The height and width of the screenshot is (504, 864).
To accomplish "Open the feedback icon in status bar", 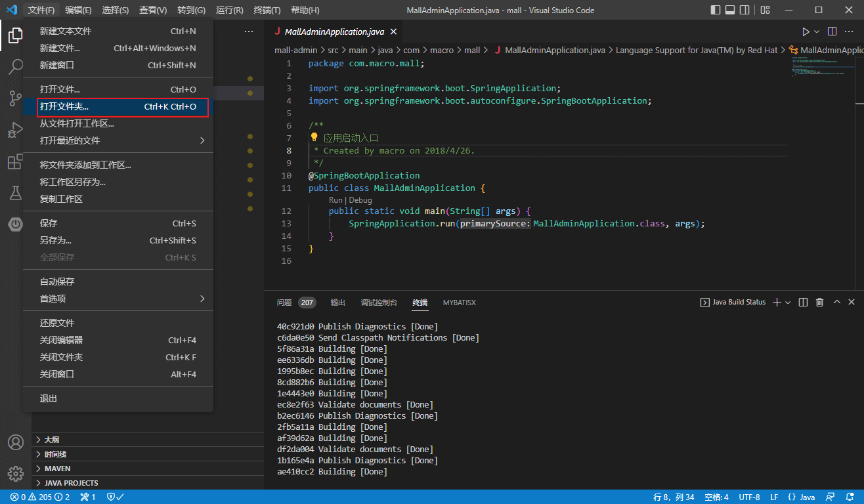I will tap(831, 497).
